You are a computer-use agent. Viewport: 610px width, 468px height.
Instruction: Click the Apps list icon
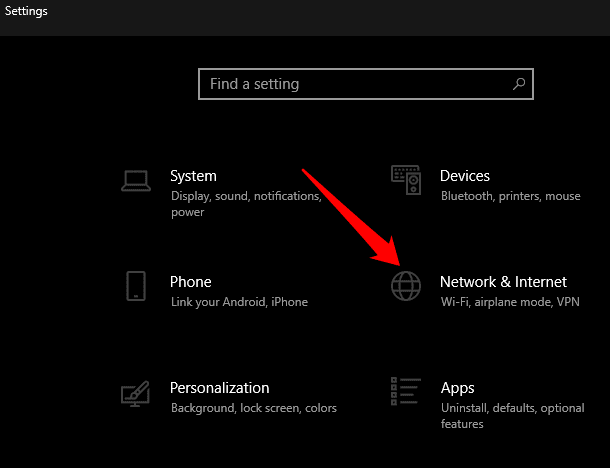point(405,393)
